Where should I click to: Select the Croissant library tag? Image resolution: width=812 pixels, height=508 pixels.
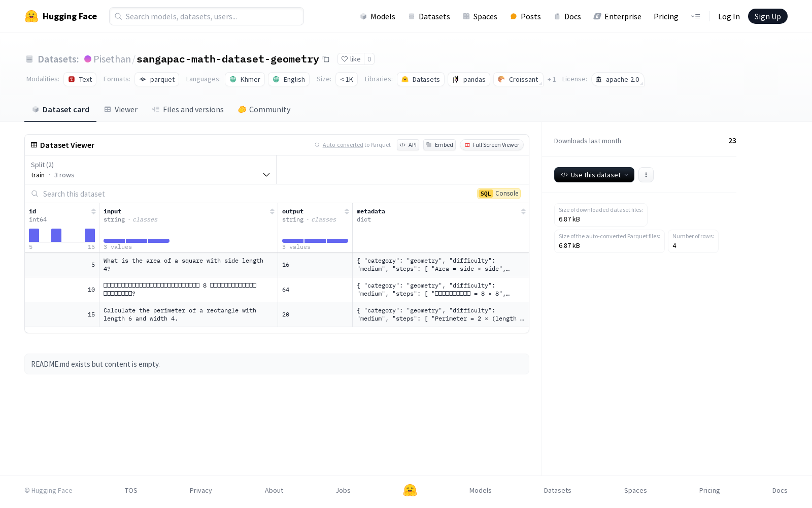tap(518, 79)
